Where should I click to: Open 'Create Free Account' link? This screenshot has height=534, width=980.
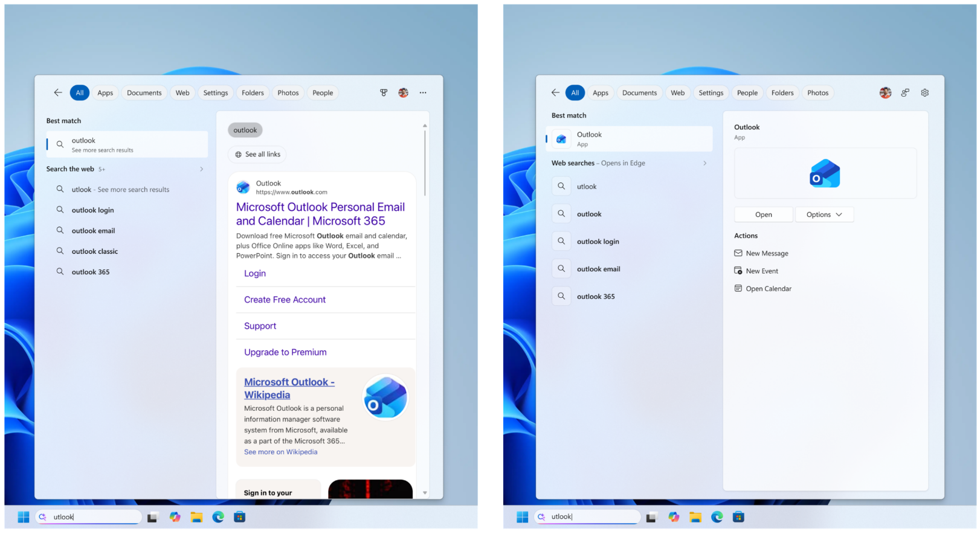click(x=285, y=300)
